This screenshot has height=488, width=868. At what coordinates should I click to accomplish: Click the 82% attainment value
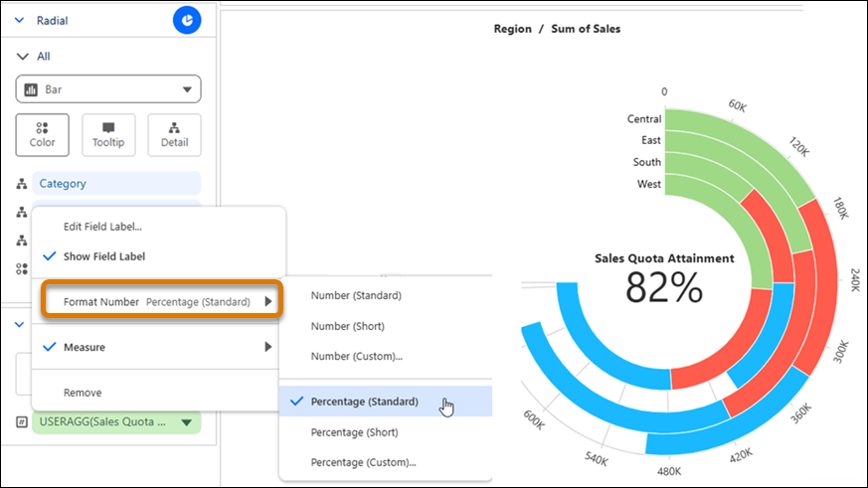point(664,287)
